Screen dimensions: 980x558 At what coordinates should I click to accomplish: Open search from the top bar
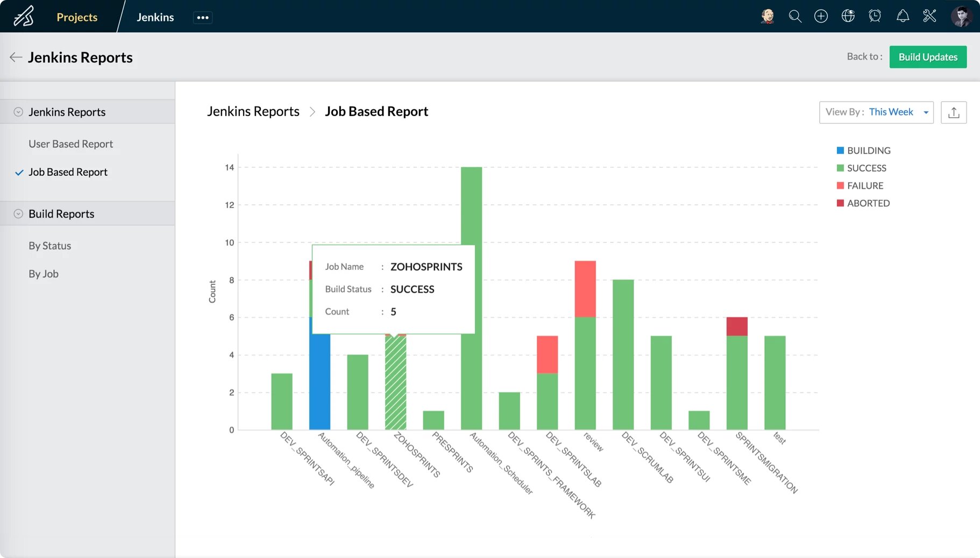pyautogui.click(x=795, y=16)
